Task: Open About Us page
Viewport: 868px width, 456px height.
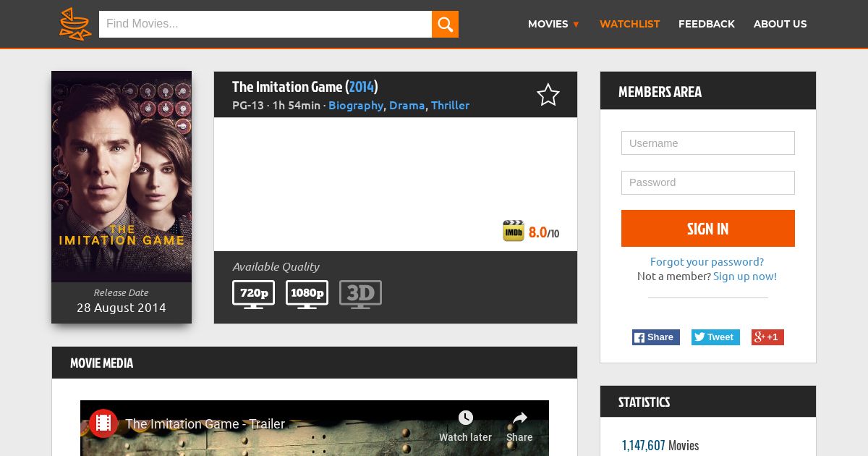Action: 780,24
